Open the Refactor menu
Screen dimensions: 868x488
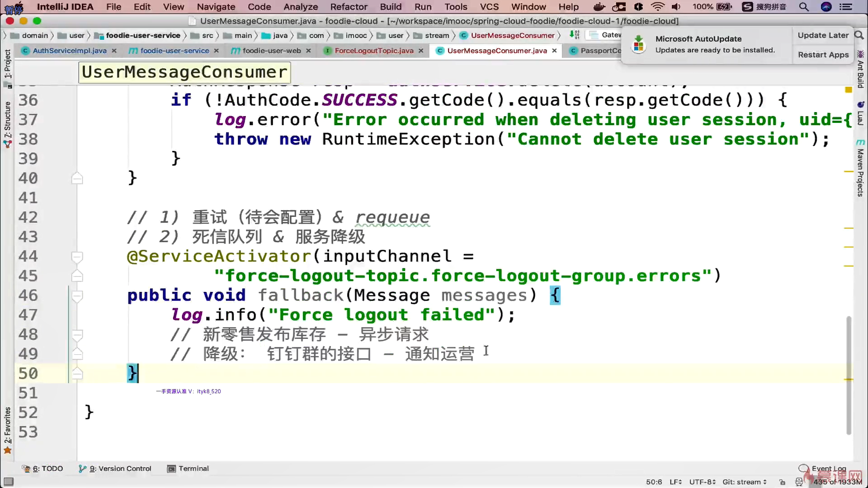coord(349,7)
